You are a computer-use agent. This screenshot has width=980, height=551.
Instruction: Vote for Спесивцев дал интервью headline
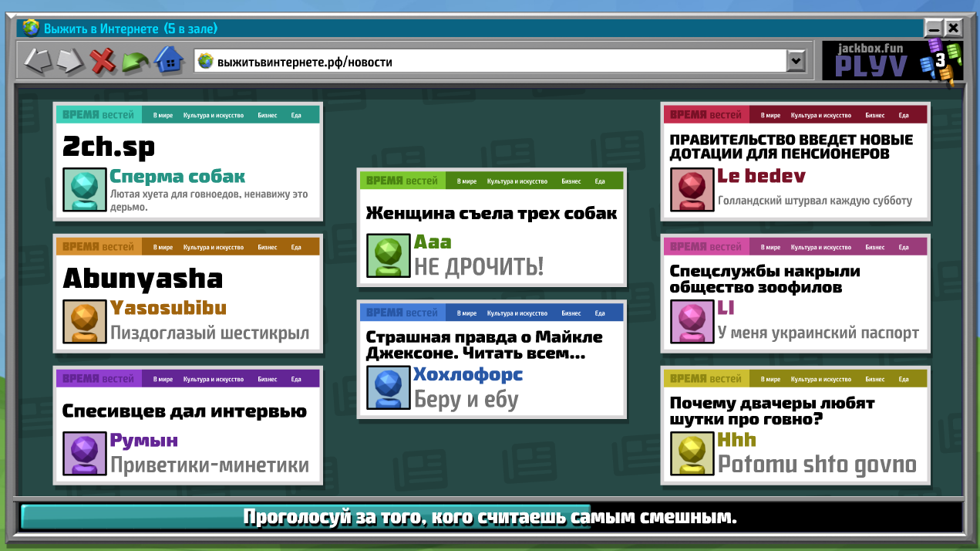(x=184, y=411)
